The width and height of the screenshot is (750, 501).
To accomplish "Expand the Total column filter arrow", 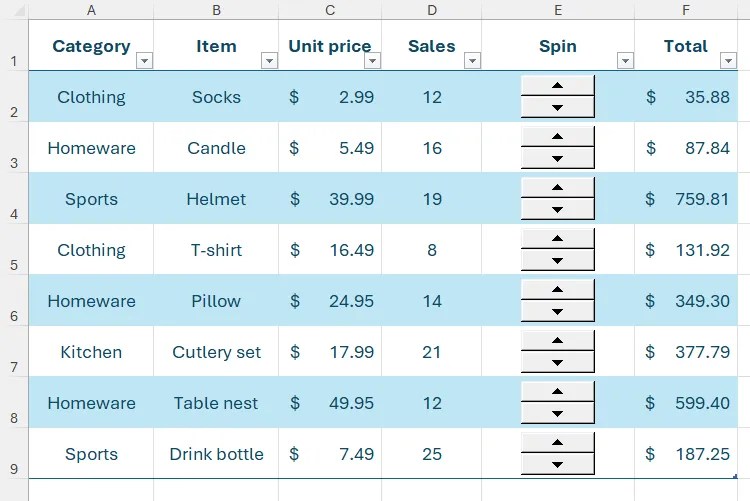I will [728, 61].
